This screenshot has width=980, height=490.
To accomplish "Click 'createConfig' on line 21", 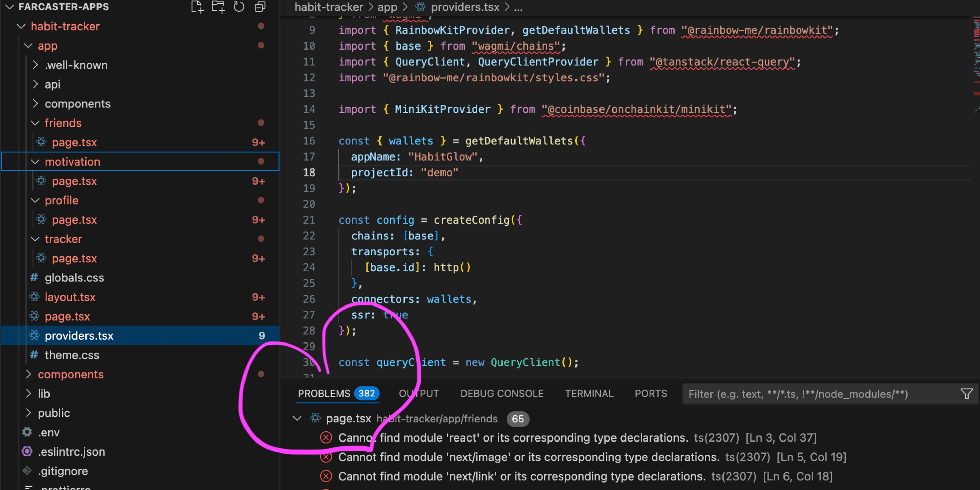I will 471,220.
